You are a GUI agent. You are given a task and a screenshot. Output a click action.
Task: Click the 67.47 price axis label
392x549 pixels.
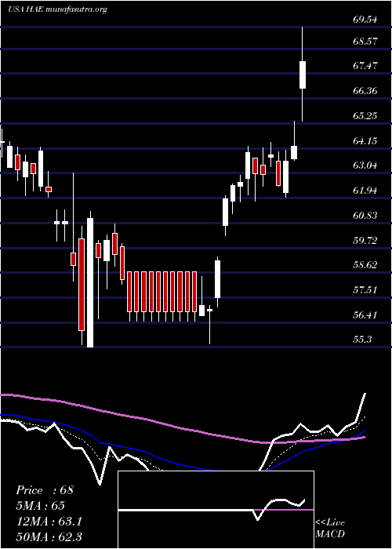tap(365, 66)
